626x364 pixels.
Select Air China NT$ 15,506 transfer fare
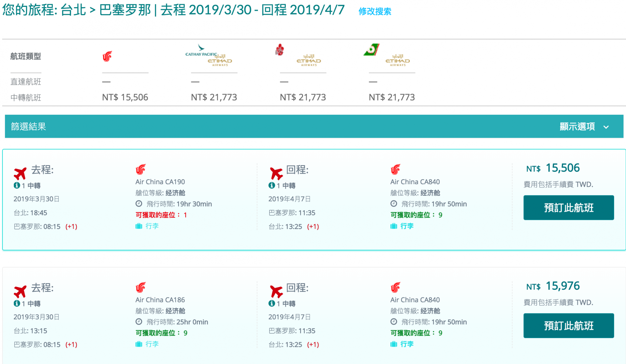(x=125, y=98)
